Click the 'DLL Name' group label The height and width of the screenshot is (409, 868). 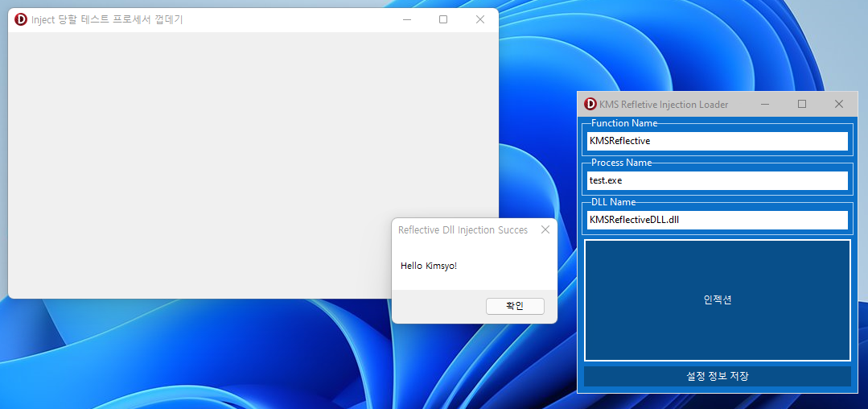pos(613,202)
